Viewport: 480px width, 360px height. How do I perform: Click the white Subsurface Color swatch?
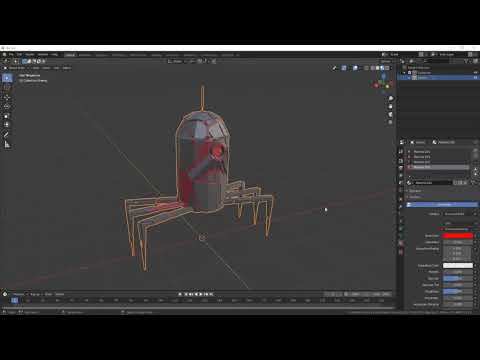coord(458,266)
